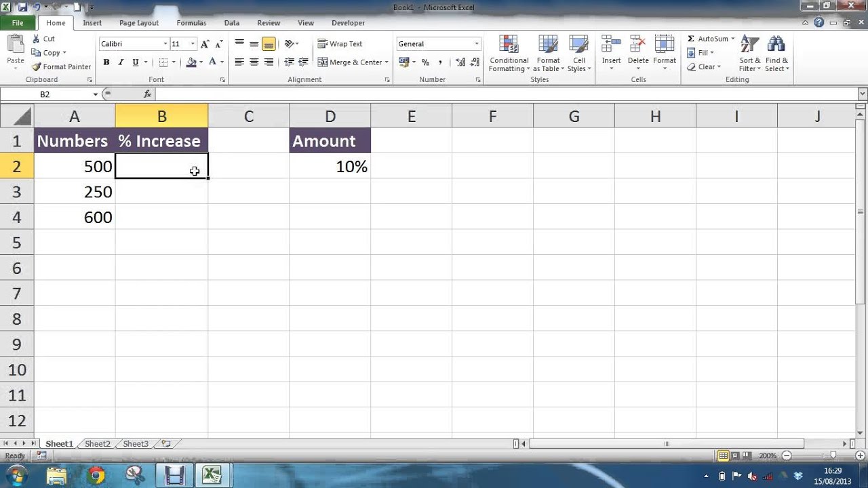Apply bold formatting
868x488 pixels.
coord(106,62)
